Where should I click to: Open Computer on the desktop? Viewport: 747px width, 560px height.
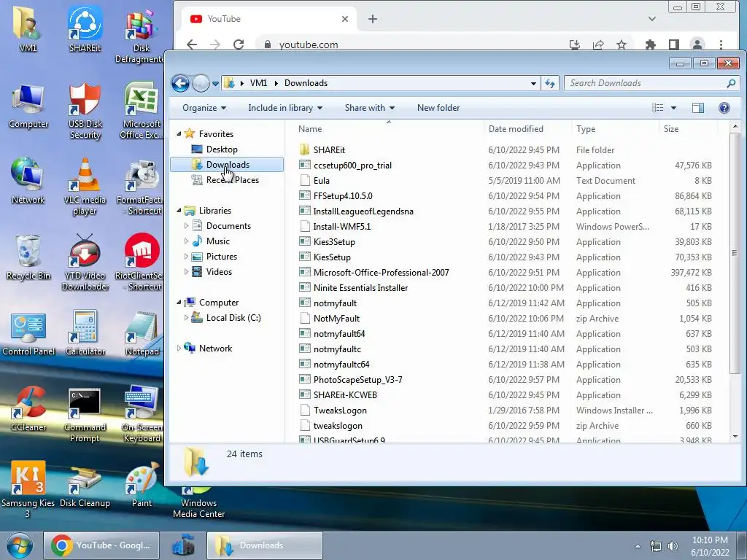(x=28, y=106)
